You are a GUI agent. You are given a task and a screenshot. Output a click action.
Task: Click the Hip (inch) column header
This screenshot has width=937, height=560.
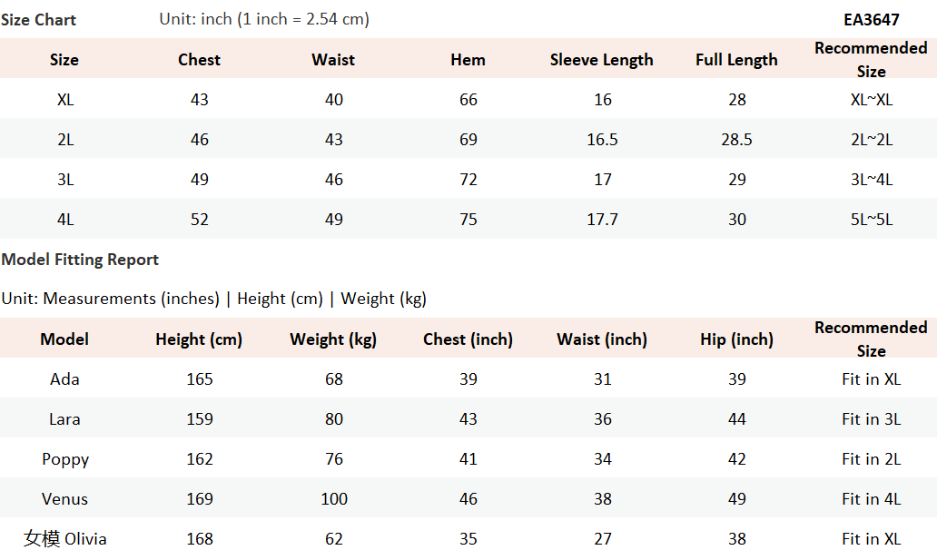pyautogui.click(x=736, y=339)
